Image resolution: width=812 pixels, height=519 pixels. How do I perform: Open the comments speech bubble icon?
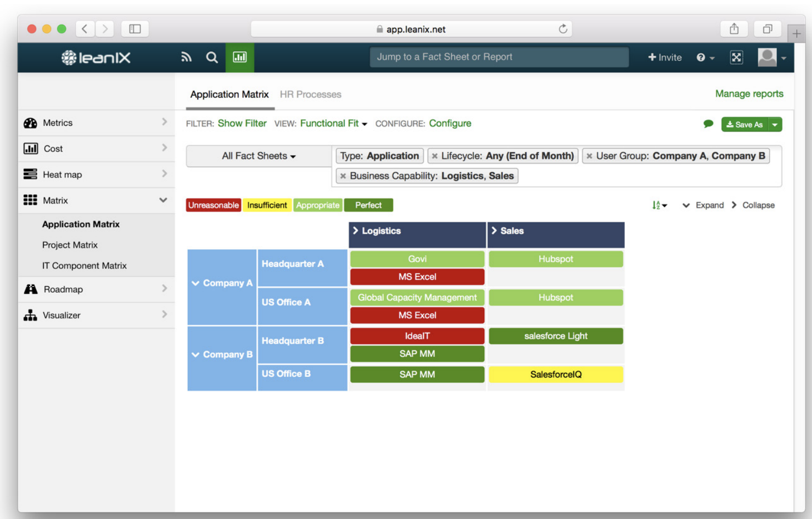point(708,124)
